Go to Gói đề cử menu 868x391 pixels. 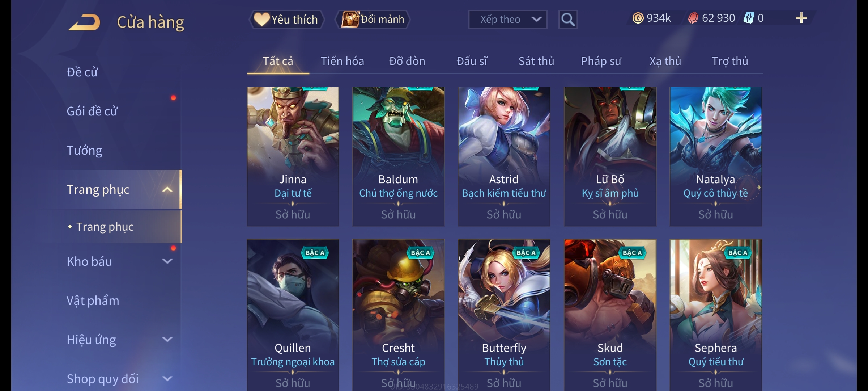pyautogui.click(x=92, y=111)
